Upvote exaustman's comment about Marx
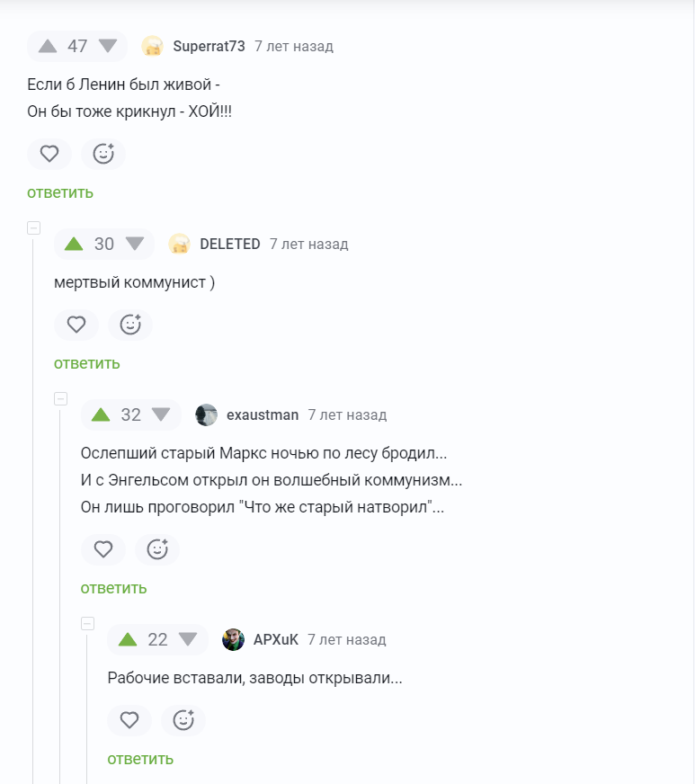Screen dimensions: 695x784 coord(101,414)
